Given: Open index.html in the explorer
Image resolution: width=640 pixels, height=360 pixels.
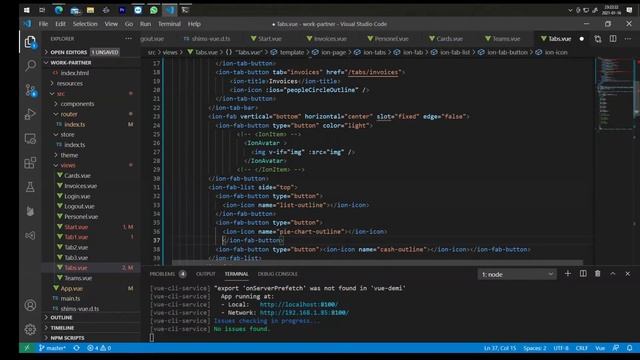Looking at the screenshot, I should (75, 73).
